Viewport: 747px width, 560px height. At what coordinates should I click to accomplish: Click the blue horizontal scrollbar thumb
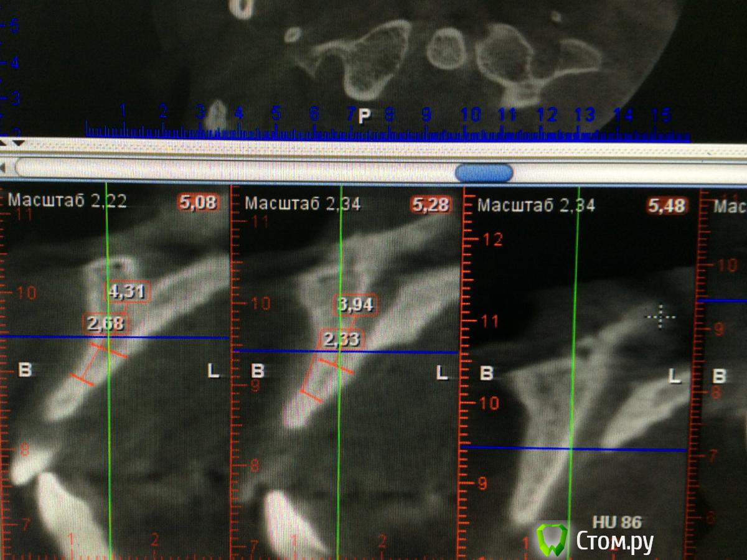(x=484, y=172)
